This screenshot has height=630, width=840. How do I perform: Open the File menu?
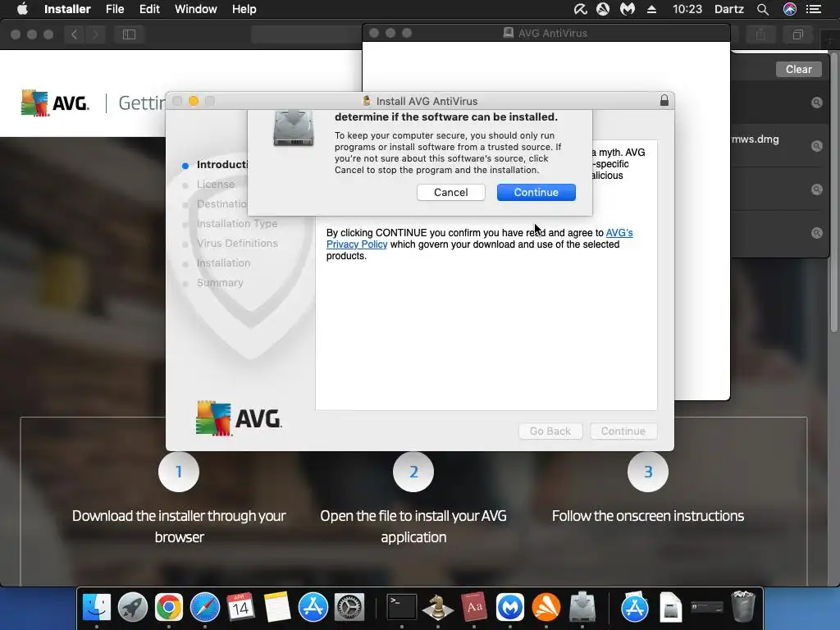(x=115, y=9)
